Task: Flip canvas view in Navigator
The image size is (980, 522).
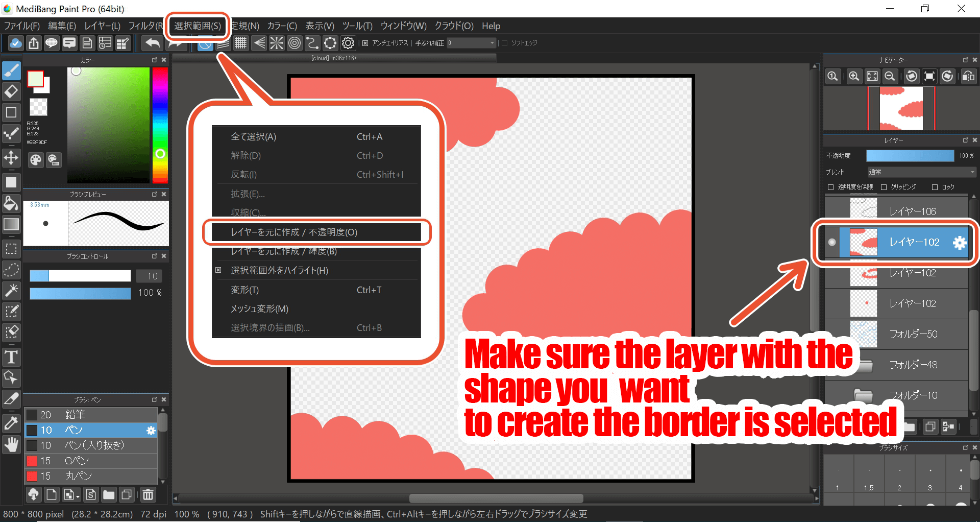Action: 968,77
